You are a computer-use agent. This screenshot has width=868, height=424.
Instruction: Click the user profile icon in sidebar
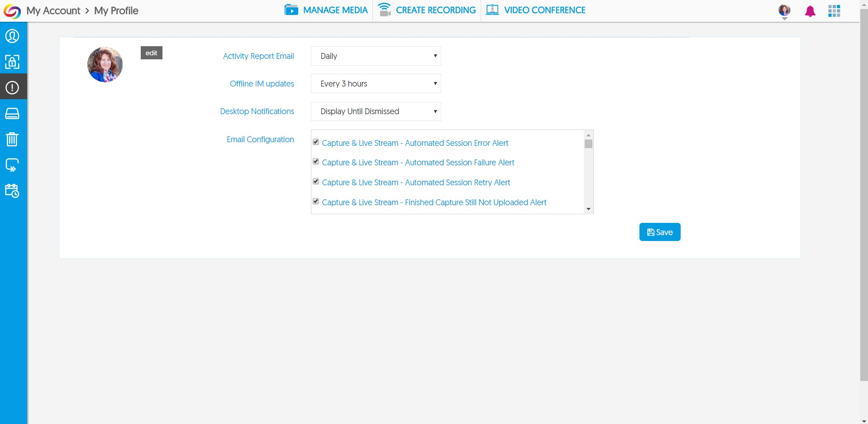(x=12, y=36)
